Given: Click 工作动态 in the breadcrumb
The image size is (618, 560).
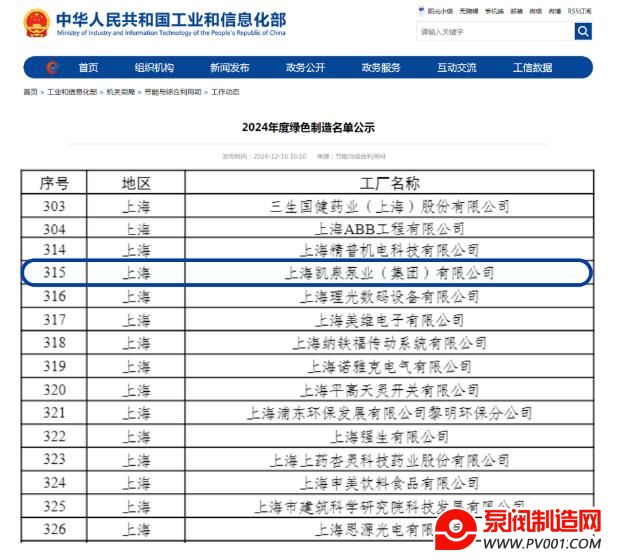Looking at the screenshot, I should click(225, 92).
